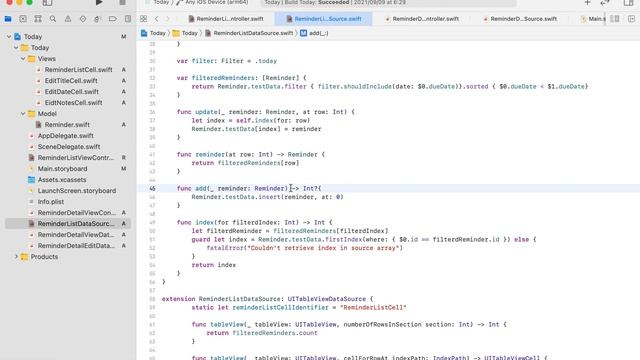Viewport: 640px width, 360px height.
Task: Open EditTitleCell.swift file
Action: point(71,81)
